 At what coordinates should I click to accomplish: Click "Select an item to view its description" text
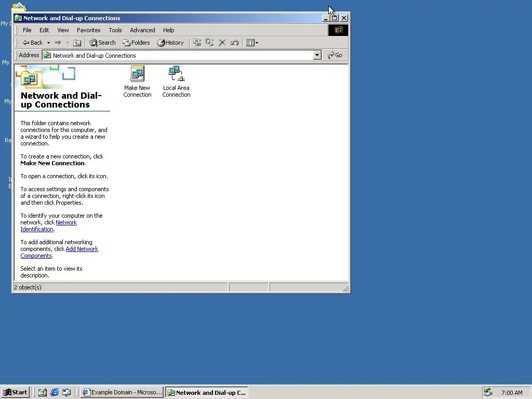click(51, 272)
